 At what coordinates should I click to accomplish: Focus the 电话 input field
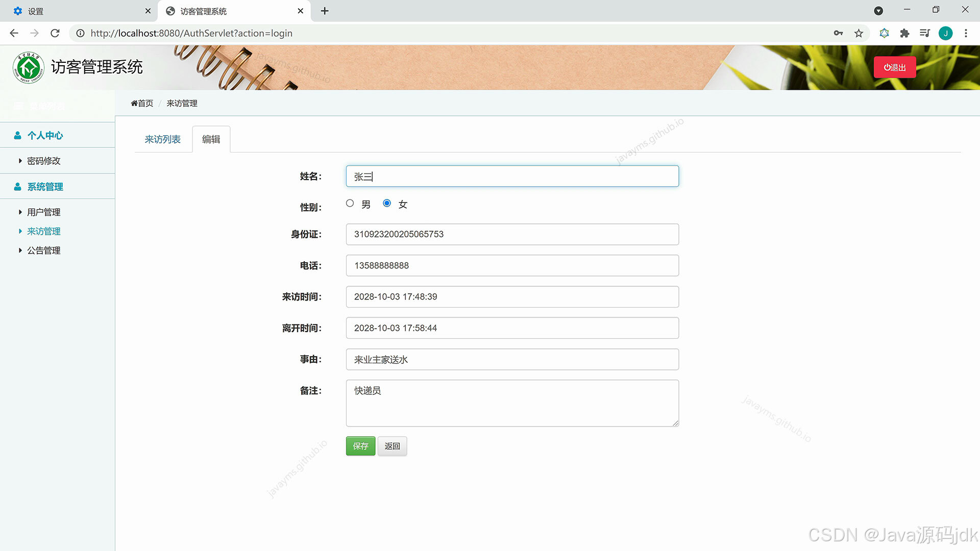click(512, 265)
